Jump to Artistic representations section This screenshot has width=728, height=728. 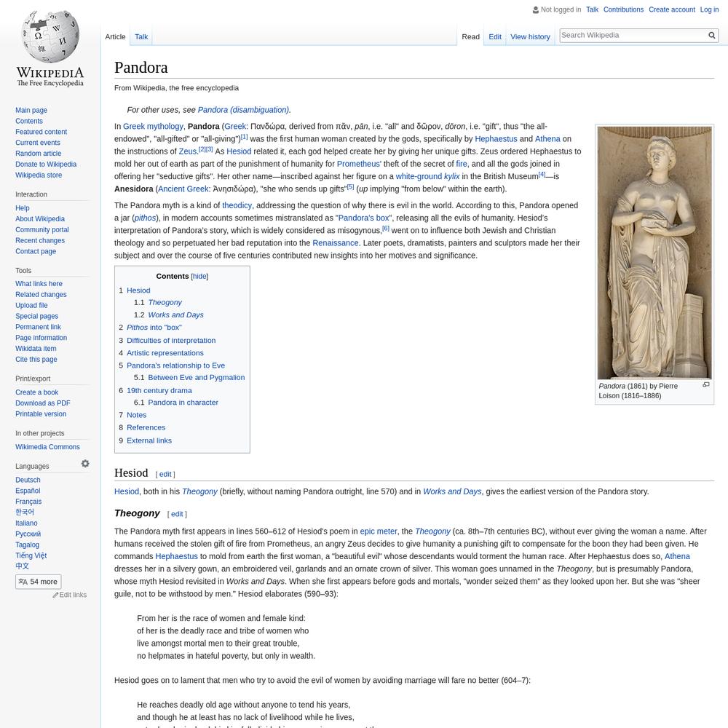165,353
